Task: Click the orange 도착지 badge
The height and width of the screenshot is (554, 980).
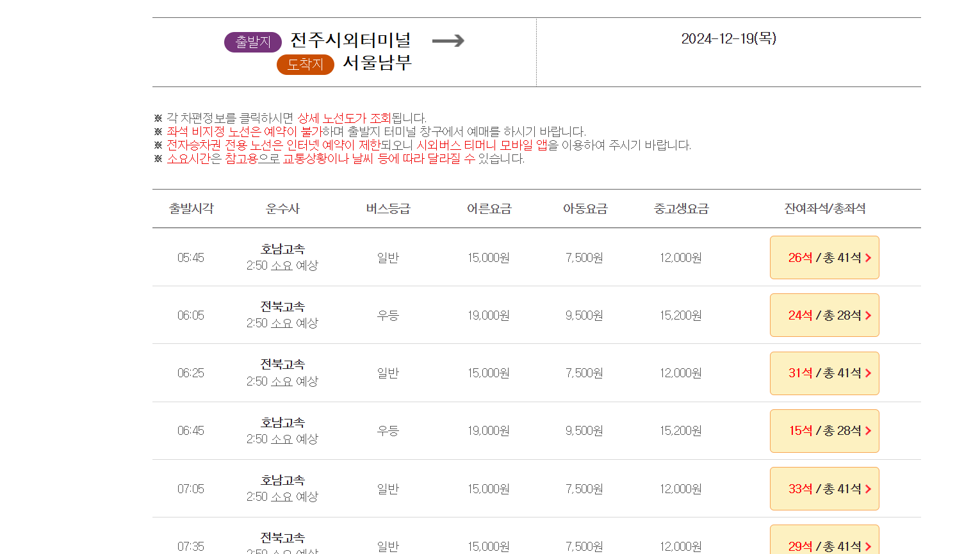Action: pos(306,65)
